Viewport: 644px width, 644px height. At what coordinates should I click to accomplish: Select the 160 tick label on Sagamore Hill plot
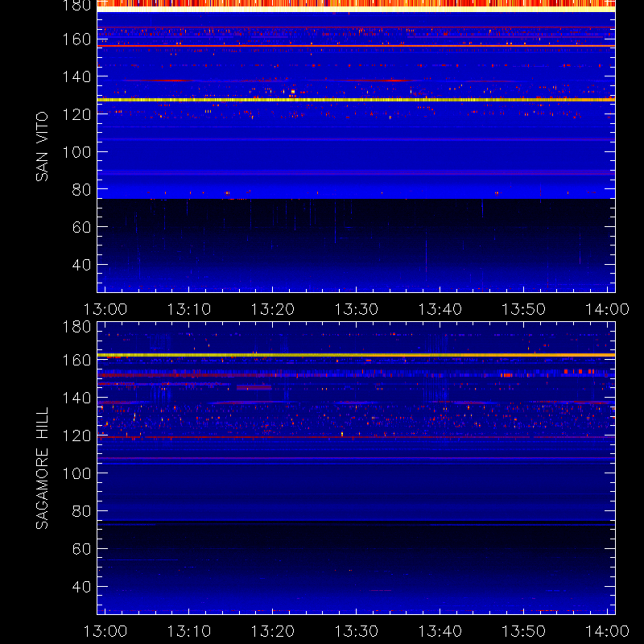point(76,360)
